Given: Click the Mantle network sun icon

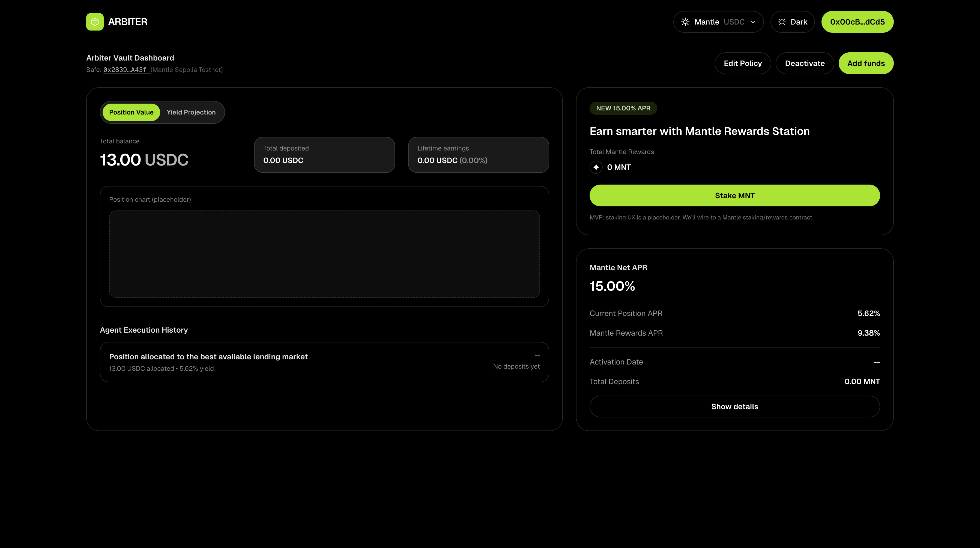Looking at the screenshot, I should coord(685,22).
